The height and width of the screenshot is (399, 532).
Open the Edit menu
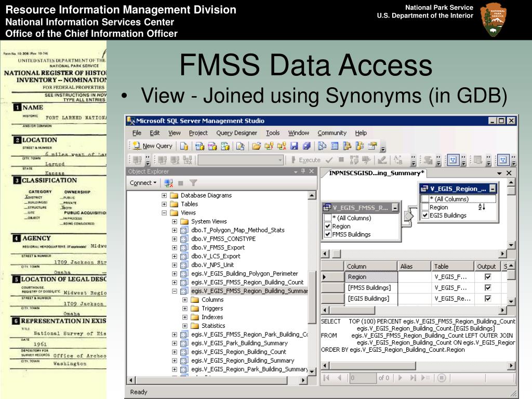tap(155, 133)
